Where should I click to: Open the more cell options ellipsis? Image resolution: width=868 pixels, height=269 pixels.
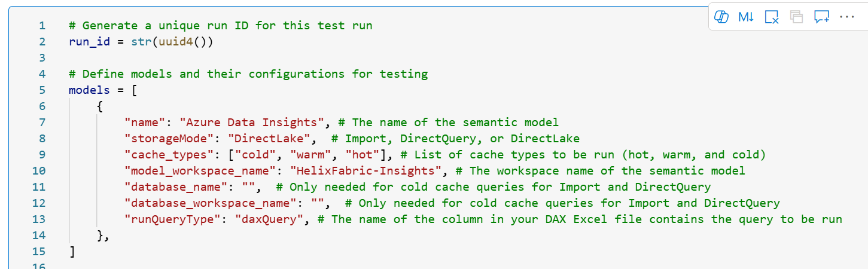coord(847,17)
